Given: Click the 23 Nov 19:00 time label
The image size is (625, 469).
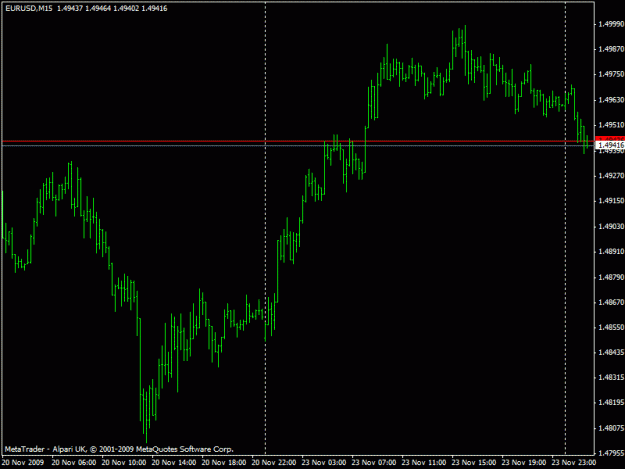Looking at the screenshot, I should tap(524, 463).
